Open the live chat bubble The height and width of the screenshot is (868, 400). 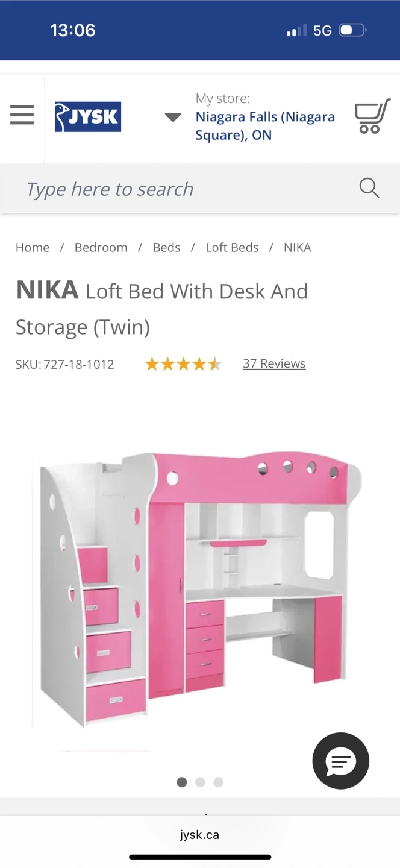[341, 761]
